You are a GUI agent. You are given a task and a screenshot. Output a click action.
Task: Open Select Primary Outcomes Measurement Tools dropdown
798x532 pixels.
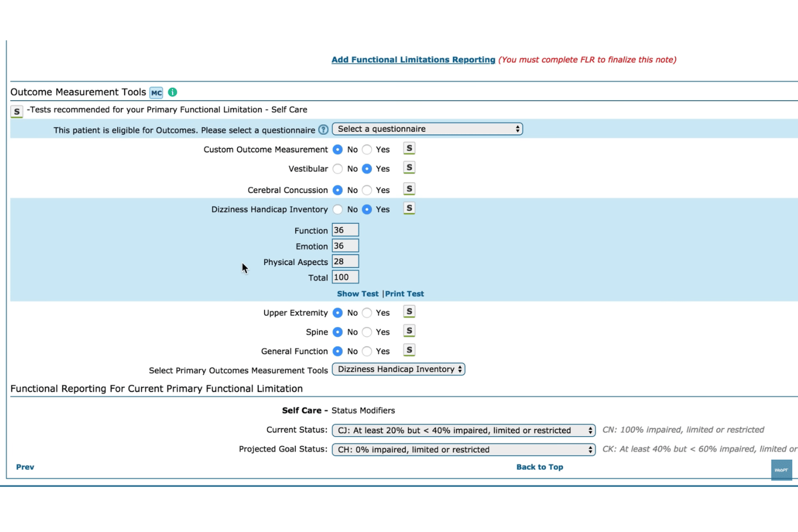pyautogui.click(x=398, y=369)
